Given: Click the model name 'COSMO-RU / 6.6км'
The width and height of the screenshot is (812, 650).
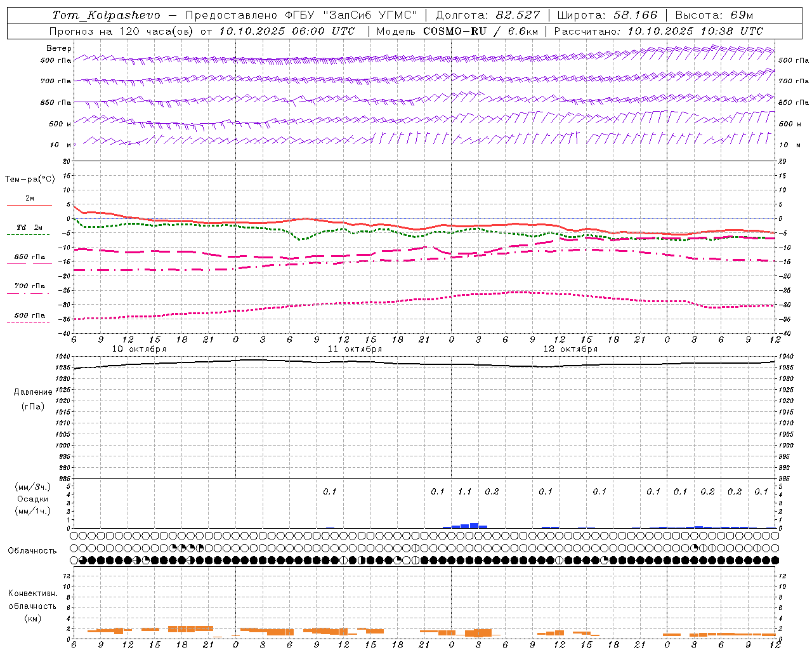Looking at the screenshot, I should [480, 31].
